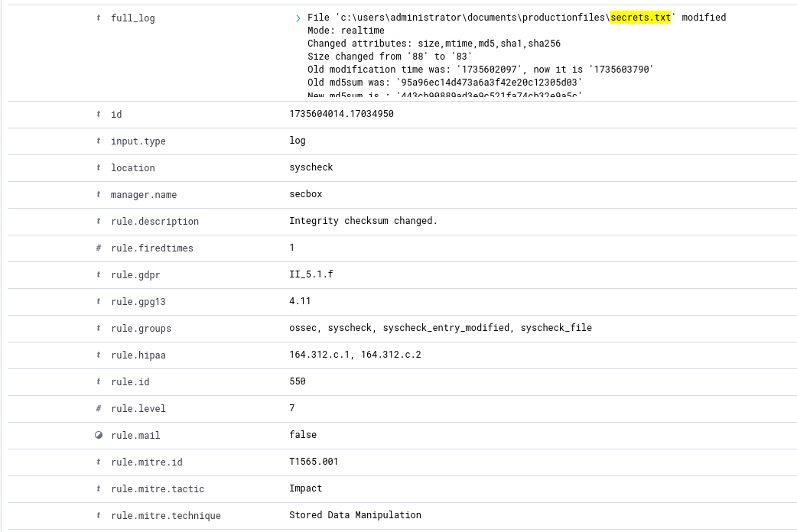Click the number type icon beside rule.level
The width and height of the screenshot is (797, 532).
click(98, 408)
